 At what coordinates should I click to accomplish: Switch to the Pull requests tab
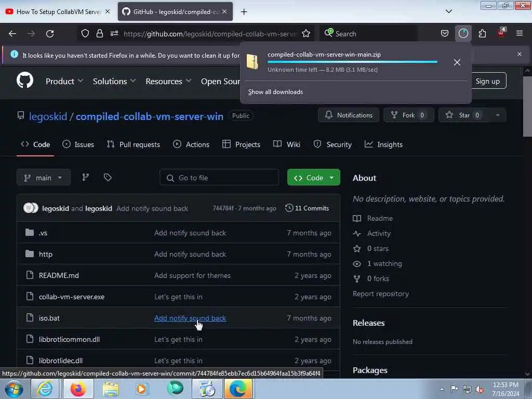click(134, 144)
